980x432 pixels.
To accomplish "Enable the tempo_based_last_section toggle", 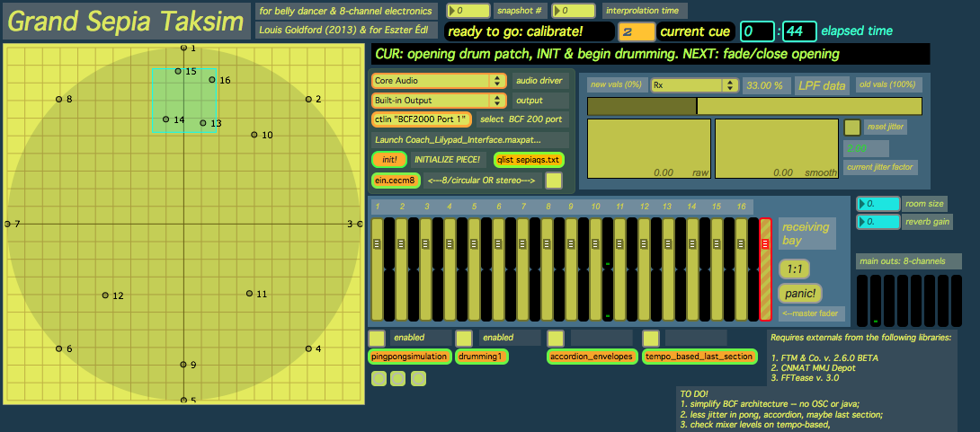I will pyautogui.click(x=651, y=338).
